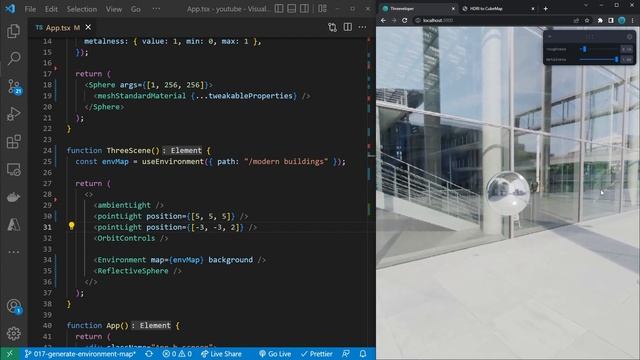
Task: Click the control panel filter icon
Action: pos(629,37)
